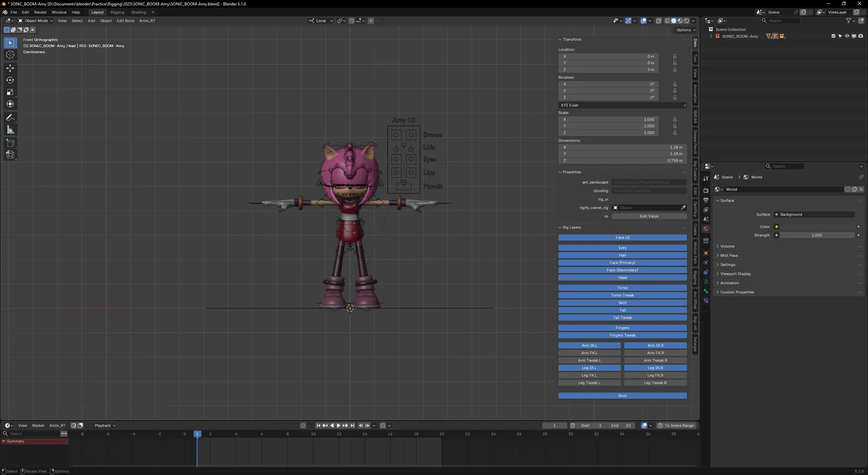Switch to solid viewport shading

pyautogui.click(x=674, y=21)
